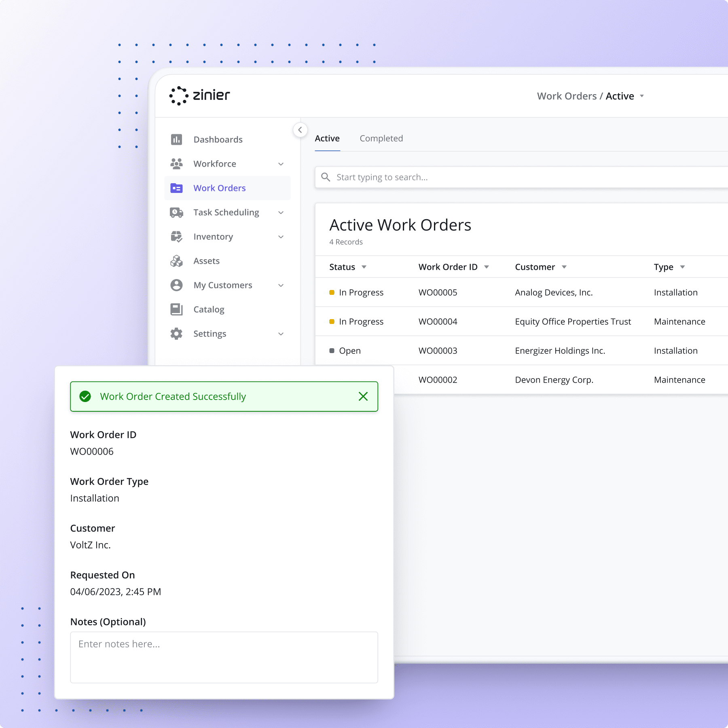This screenshot has height=728, width=728.
Task: Open work order WO00003
Action: [x=438, y=351]
